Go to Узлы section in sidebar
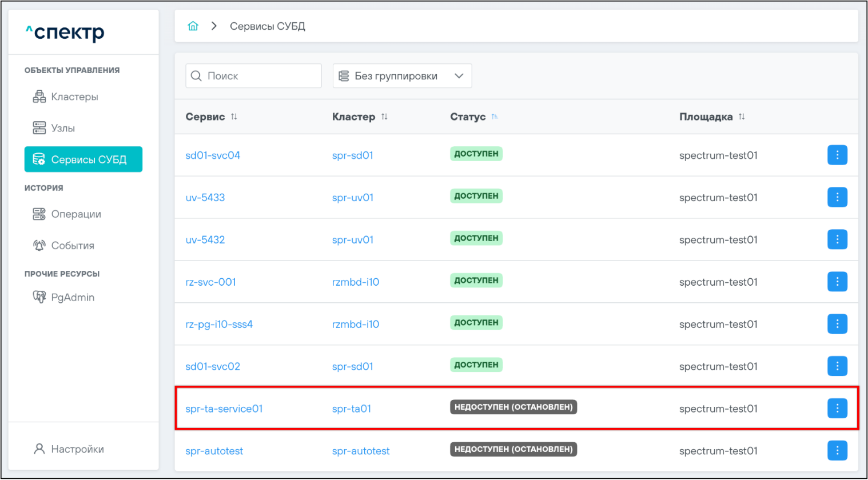The width and height of the screenshot is (868, 480). pos(63,128)
